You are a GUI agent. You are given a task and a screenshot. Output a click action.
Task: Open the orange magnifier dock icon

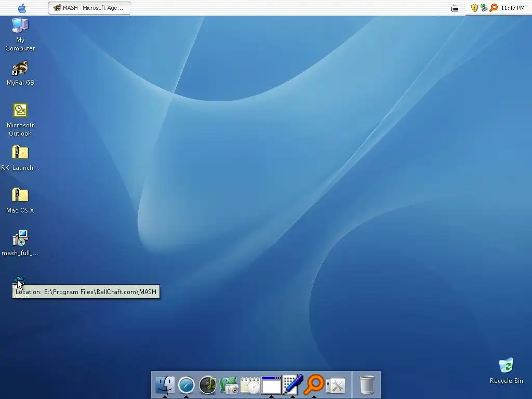pyautogui.click(x=314, y=384)
